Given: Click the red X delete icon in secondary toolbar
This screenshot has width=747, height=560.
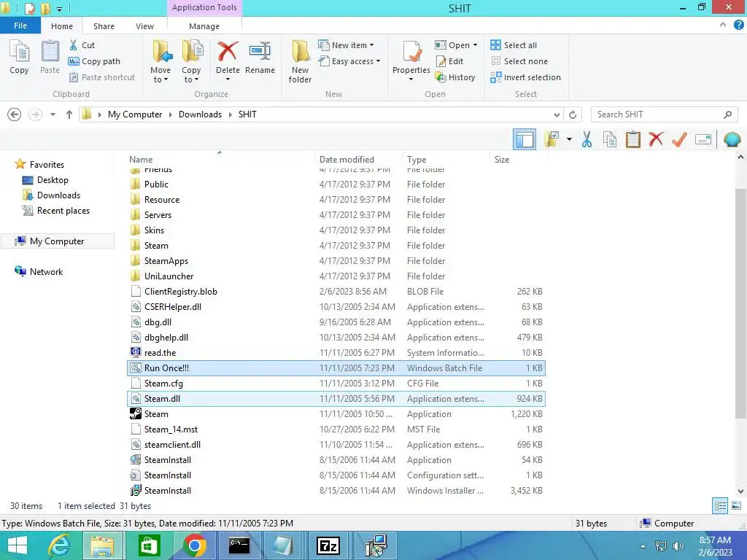Looking at the screenshot, I should 656,139.
